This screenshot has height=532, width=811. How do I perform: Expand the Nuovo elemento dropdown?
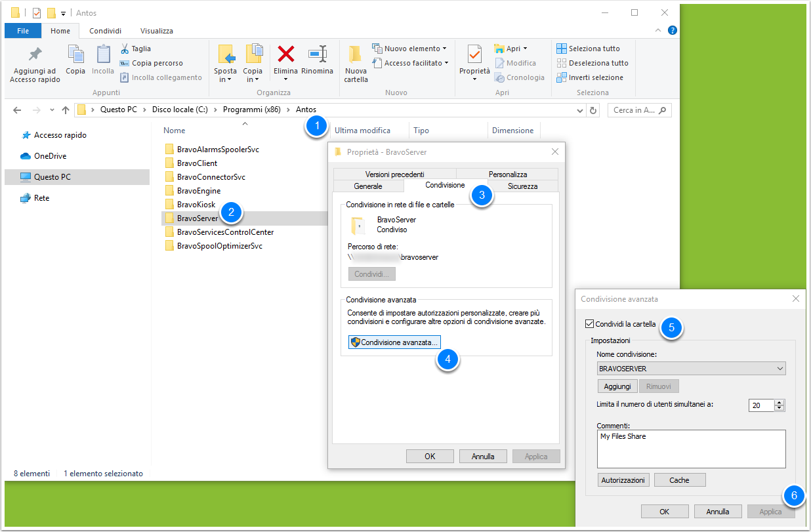(x=409, y=49)
